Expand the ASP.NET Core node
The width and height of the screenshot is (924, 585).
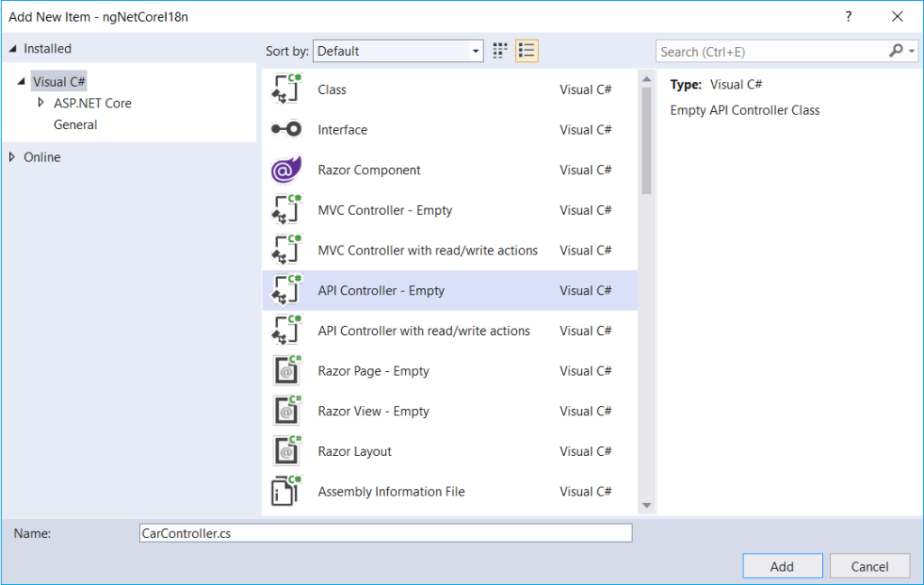[x=41, y=103]
